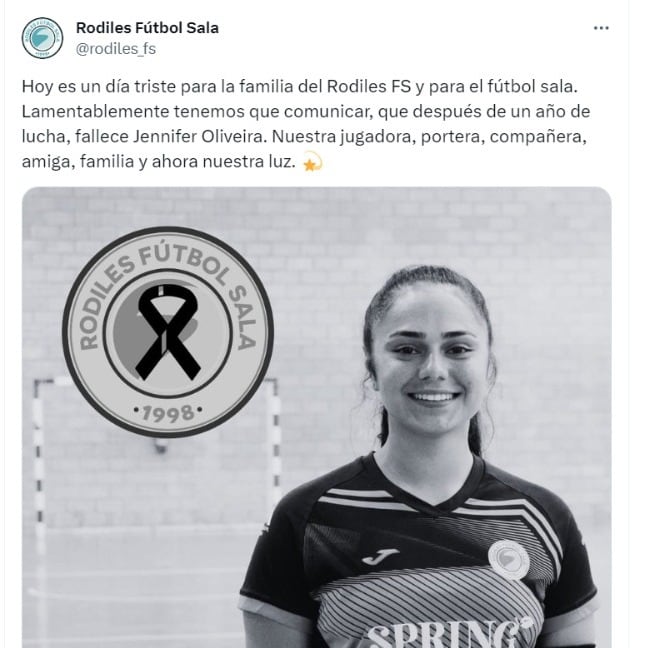
Task: Select the phrase "ahora nuestra luz" in the tweet
Action: point(222,162)
